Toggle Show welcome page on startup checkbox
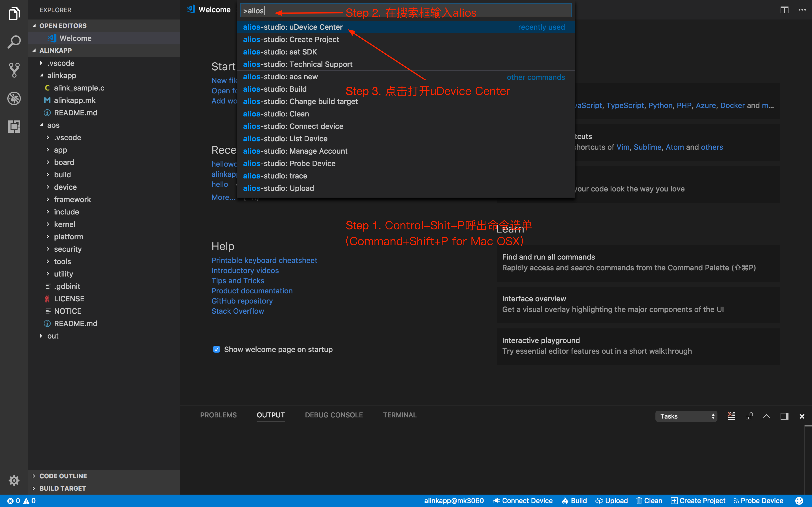Image resolution: width=812 pixels, height=507 pixels. (216, 349)
